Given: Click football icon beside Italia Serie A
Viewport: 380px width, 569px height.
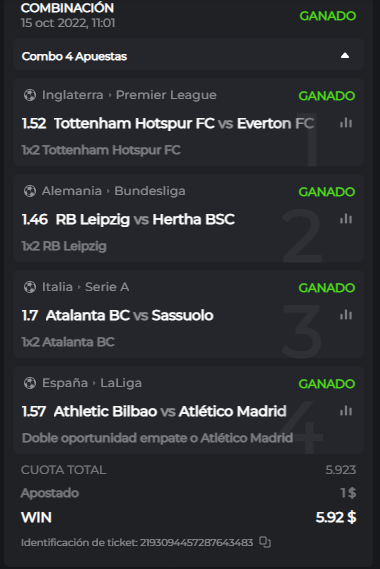Looking at the screenshot, I should point(30,287).
